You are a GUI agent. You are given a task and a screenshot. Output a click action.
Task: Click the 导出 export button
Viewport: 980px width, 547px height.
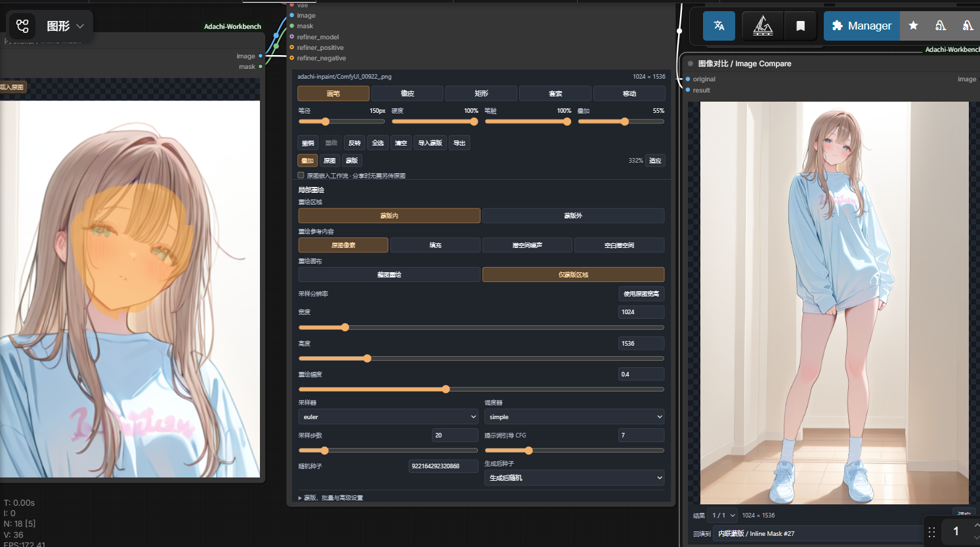459,143
